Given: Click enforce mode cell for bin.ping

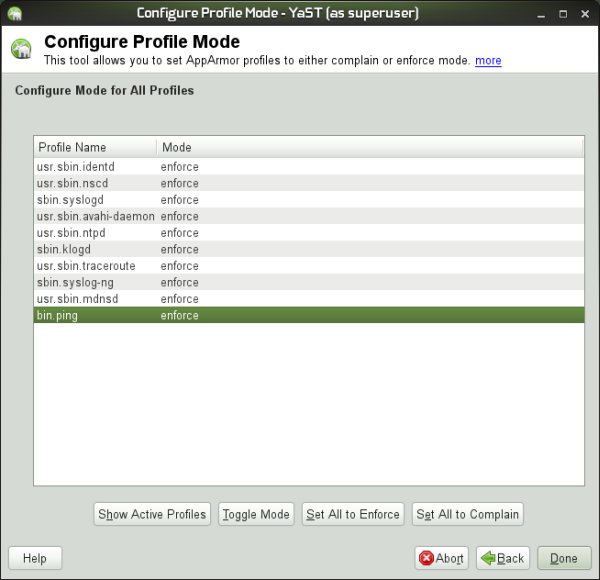Looking at the screenshot, I should click(x=179, y=315).
